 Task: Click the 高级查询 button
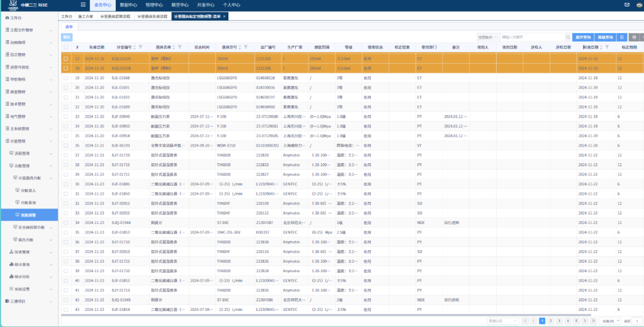pos(605,37)
